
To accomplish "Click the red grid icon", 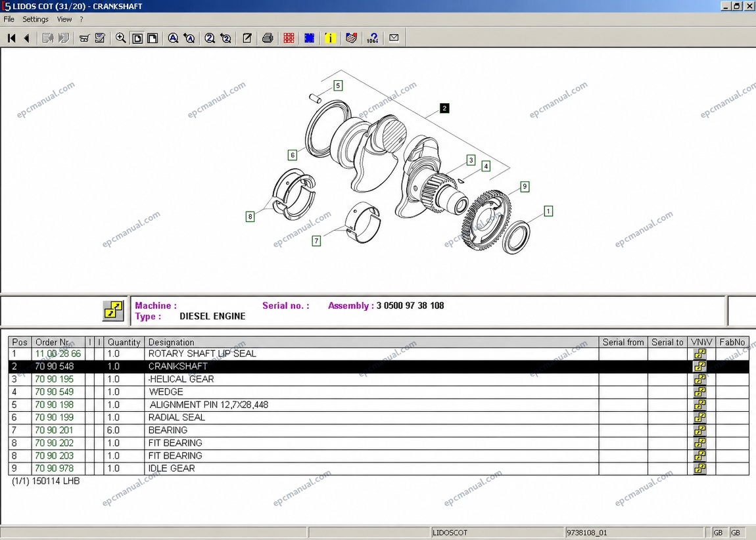I will [x=289, y=38].
